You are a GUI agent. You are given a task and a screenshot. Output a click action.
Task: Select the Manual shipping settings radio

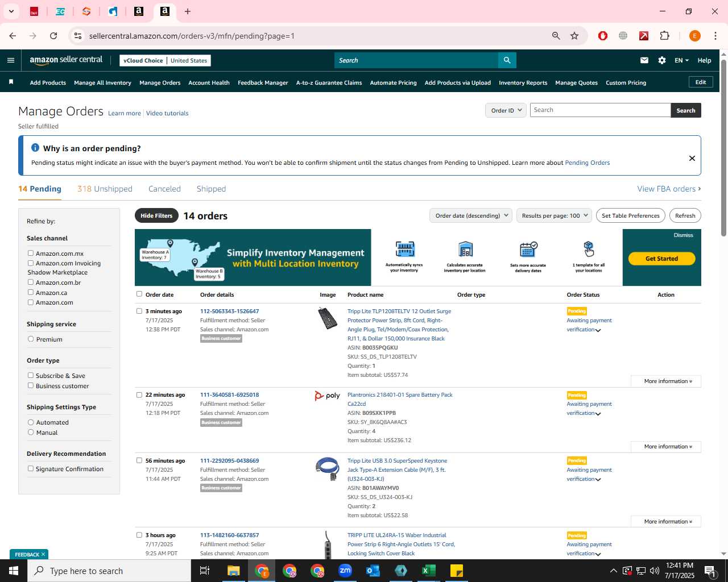31,433
